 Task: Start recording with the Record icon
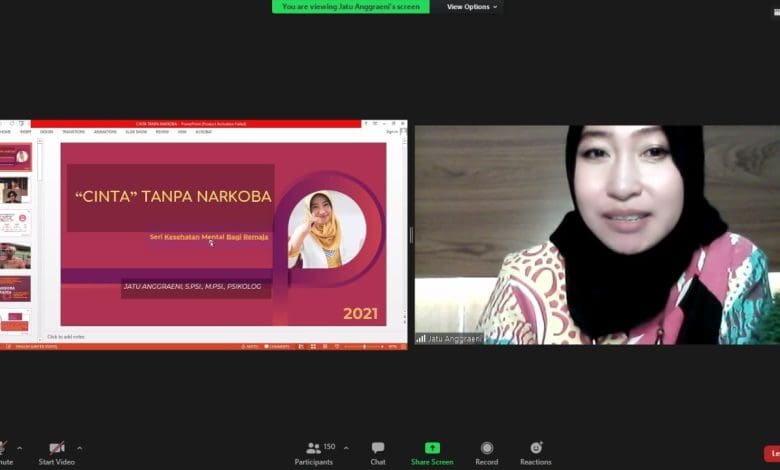(x=487, y=448)
